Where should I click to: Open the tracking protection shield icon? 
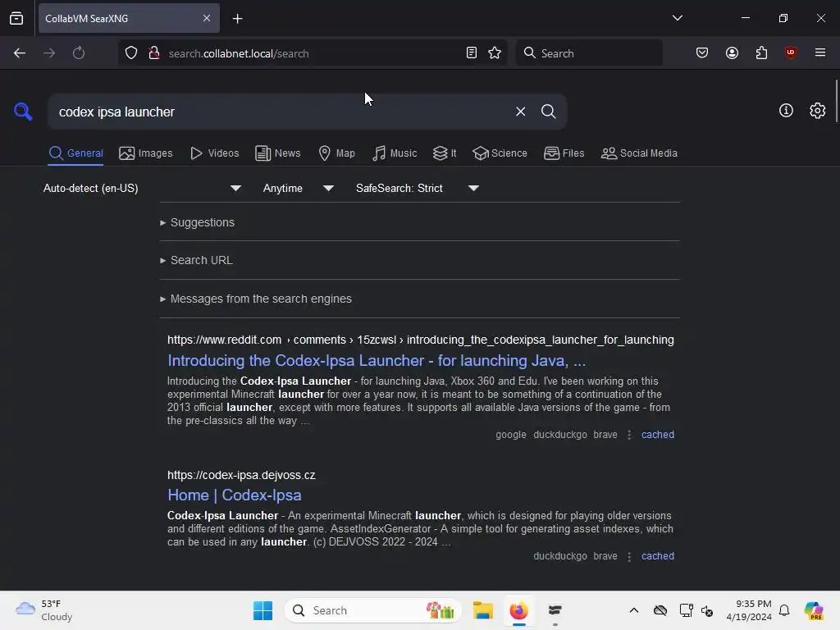131,53
